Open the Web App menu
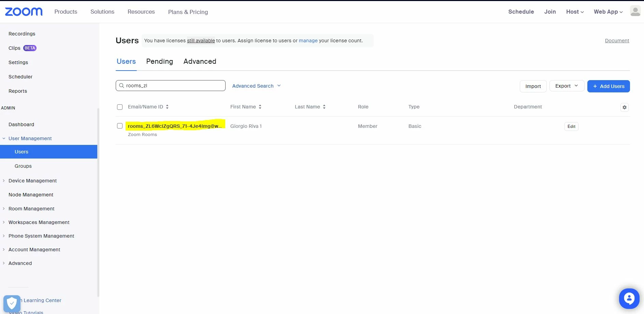Image resolution: width=644 pixels, height=314 pixels. point(608,12)
